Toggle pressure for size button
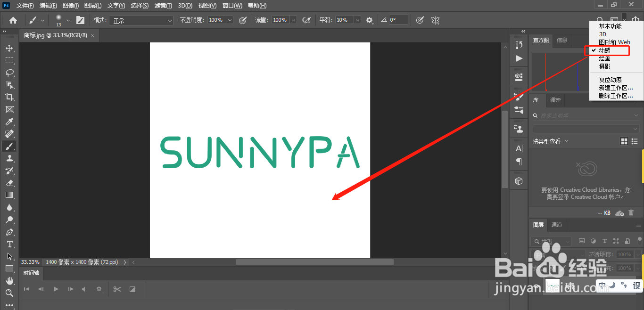Image resolution: width=644 pixels, height=310 pixels. 420,20
